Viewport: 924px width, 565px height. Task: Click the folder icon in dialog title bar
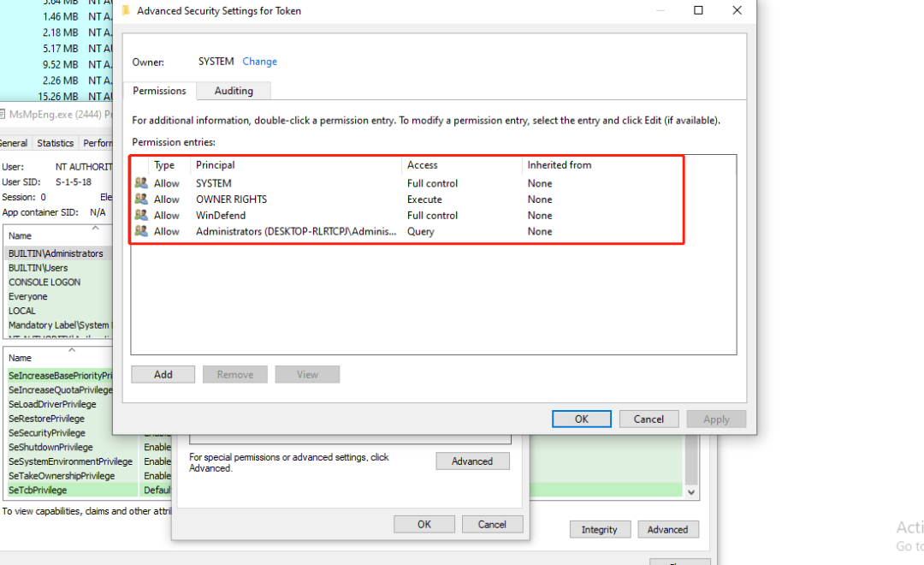point(126,10)
